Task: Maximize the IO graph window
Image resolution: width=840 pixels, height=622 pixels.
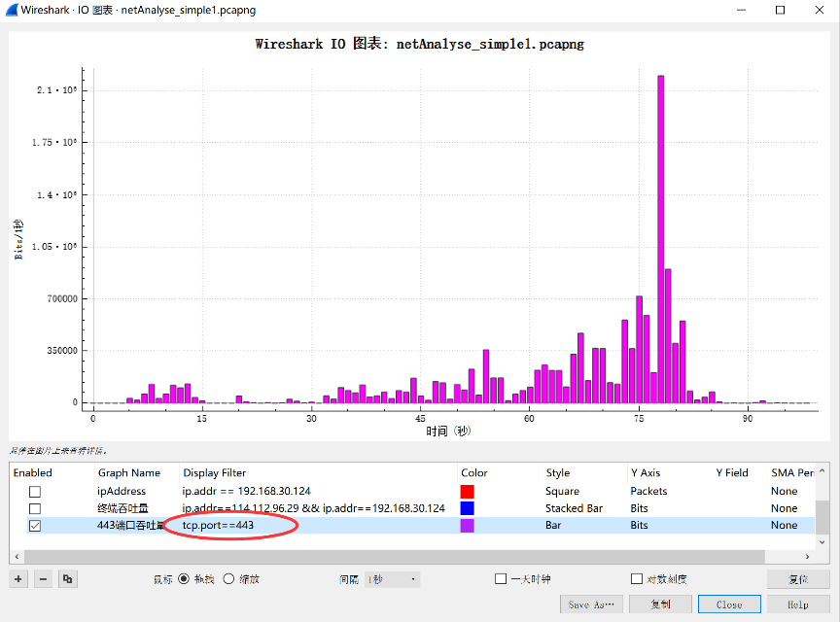Action: click(x=780, y=10)
